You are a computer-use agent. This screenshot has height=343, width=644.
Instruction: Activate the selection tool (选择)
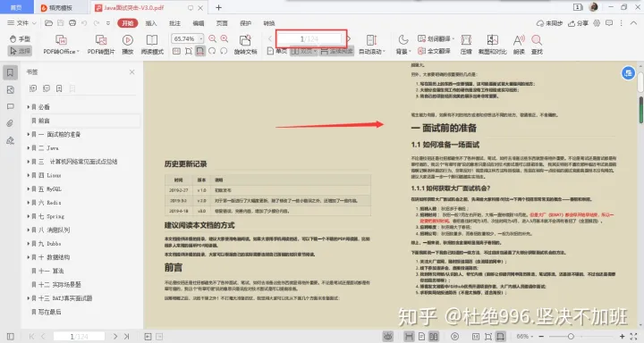20,51
